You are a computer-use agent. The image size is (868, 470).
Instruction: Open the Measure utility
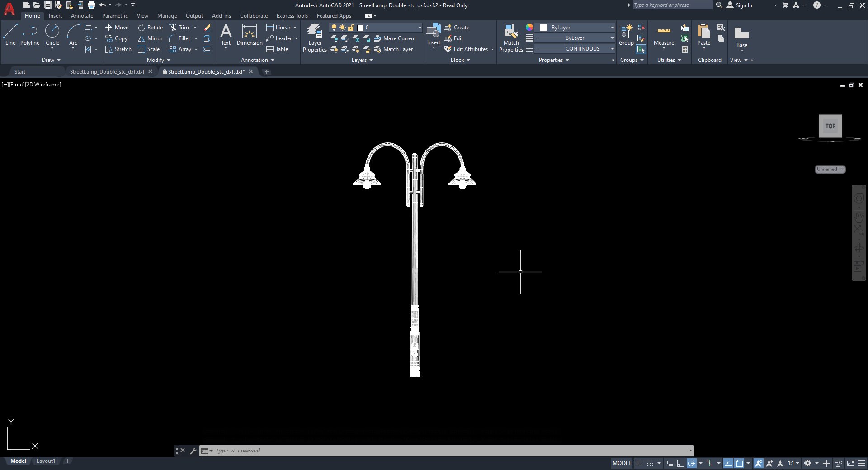664,35
